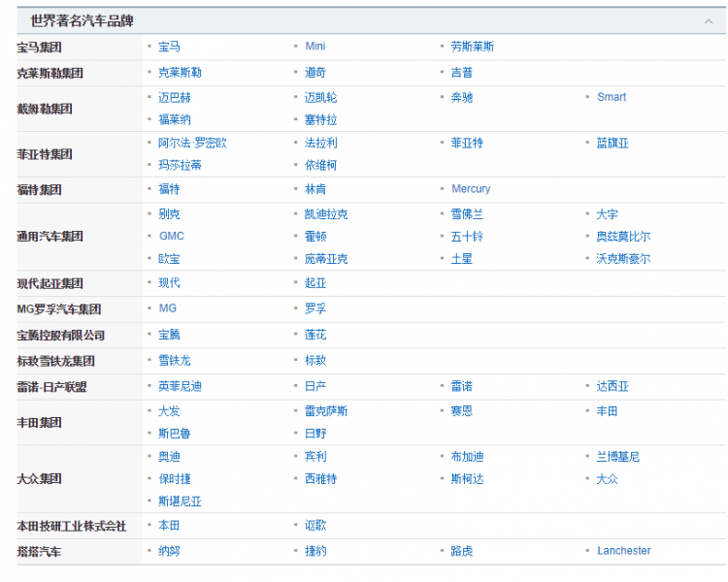Click the 凯迪拉克 link
Screen dimensions: 728x582
tap(326, 214)
